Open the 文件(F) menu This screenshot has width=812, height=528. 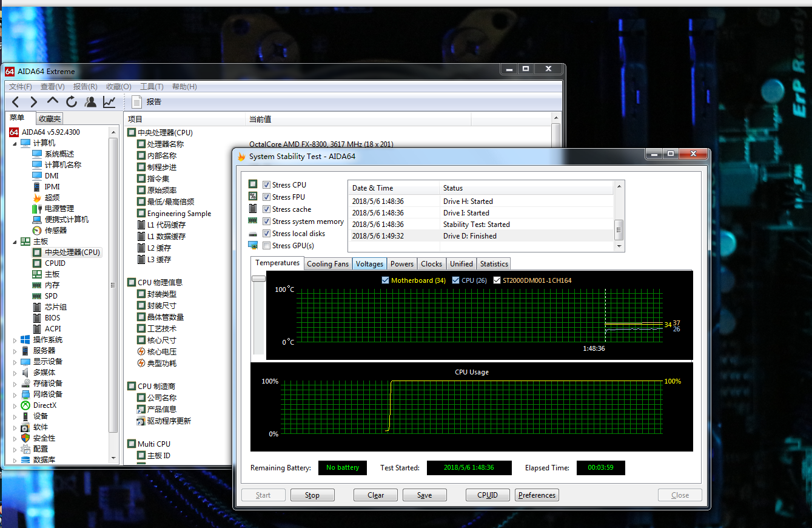coord(21,87)
